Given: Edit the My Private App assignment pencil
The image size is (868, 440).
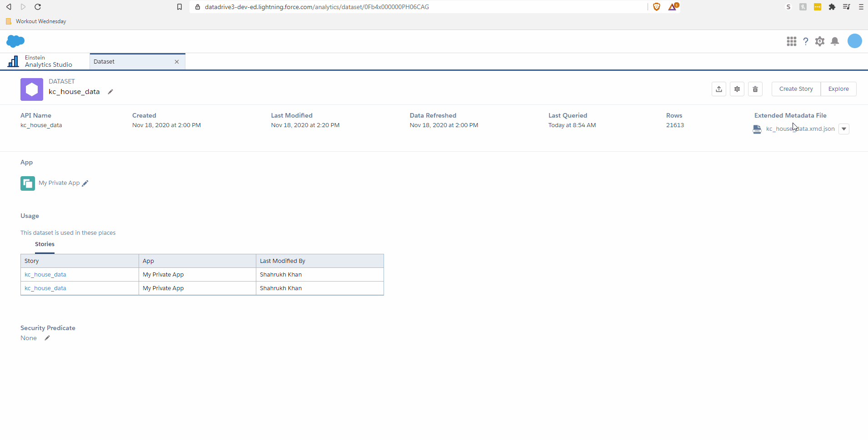Looking at the screenshot, I should 85,183.
